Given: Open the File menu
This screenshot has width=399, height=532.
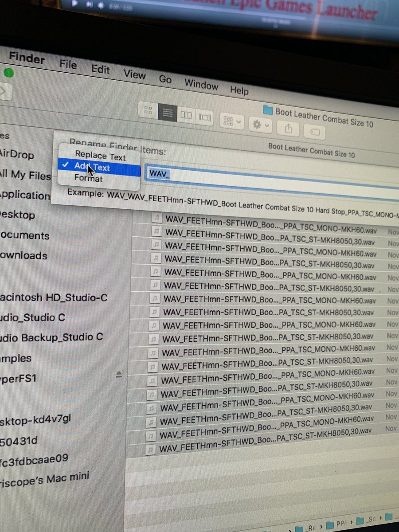Looking at the screenshot, I should (68, 64).
